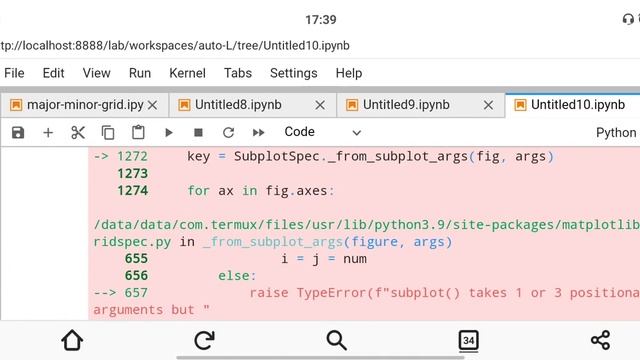This screenshot has width=640, height=360.
Task: Close the Untitled9.ipynb tab
Action: [488, 105]
